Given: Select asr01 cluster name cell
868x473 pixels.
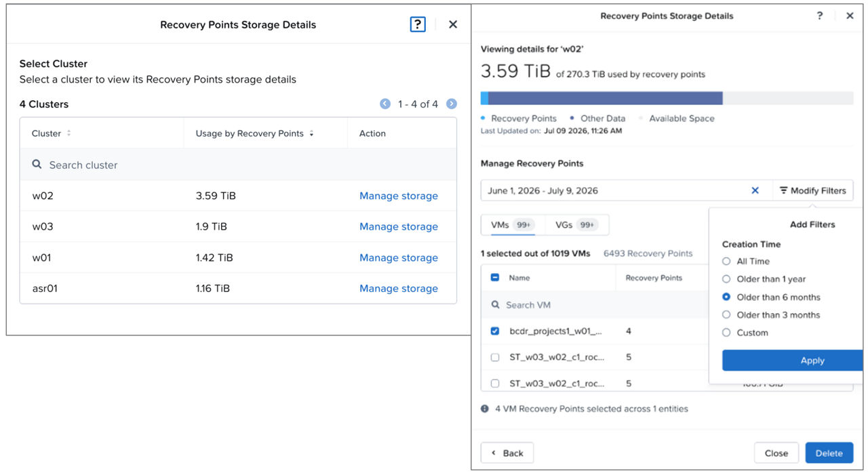Looking at the screenshot, I should (x=45, y=288).
